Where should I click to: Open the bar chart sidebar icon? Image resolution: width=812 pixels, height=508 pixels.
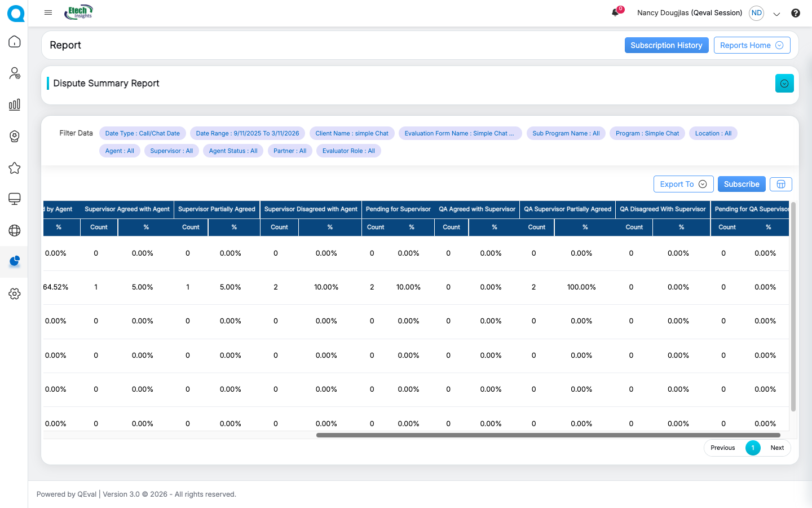pyautogui.click(x=15, y=104)
